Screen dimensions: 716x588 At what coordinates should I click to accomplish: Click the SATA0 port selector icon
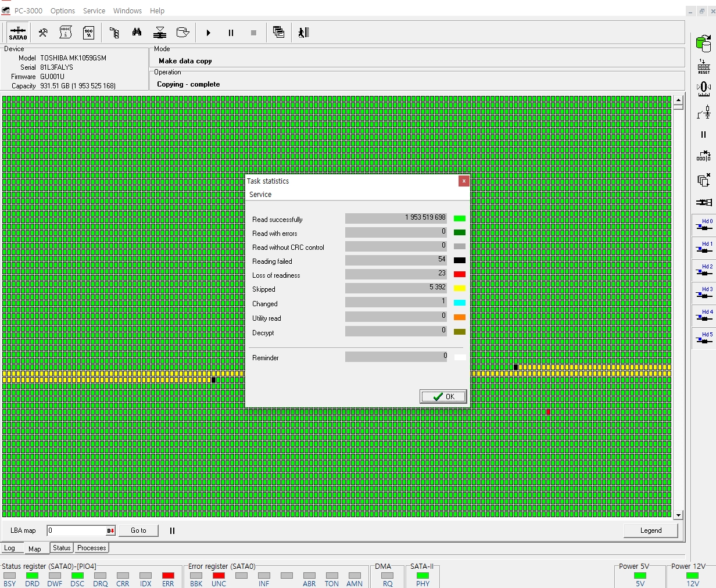coord(18,33)
